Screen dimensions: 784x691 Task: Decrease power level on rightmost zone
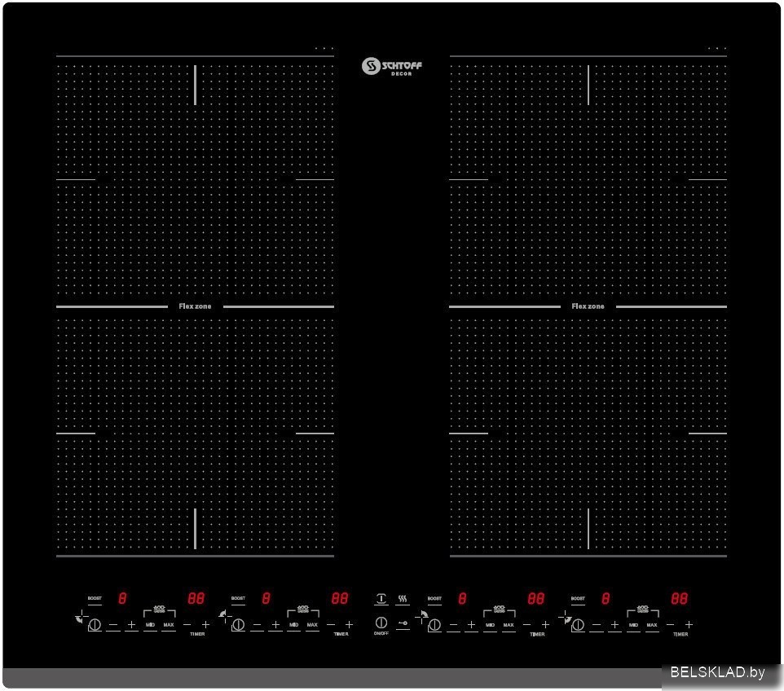tap(597, 625)
